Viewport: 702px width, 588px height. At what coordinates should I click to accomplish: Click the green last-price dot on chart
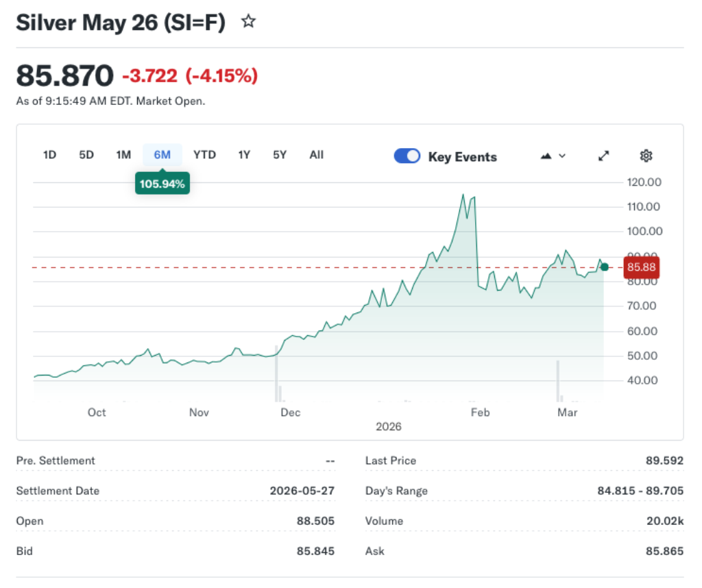click(604, 267)
